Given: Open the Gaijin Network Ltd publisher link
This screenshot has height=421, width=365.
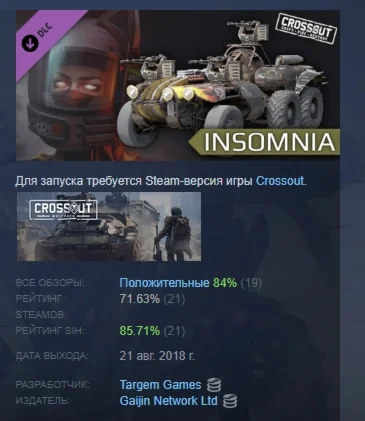Looking at the screenshot, I should tap(168, 400).
